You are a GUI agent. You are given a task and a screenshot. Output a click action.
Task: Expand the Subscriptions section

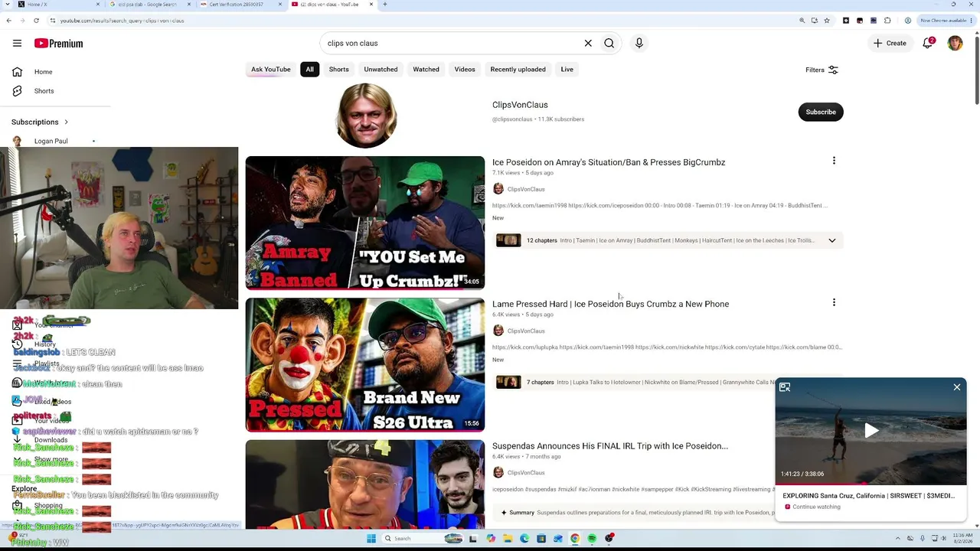coord(40,122)
